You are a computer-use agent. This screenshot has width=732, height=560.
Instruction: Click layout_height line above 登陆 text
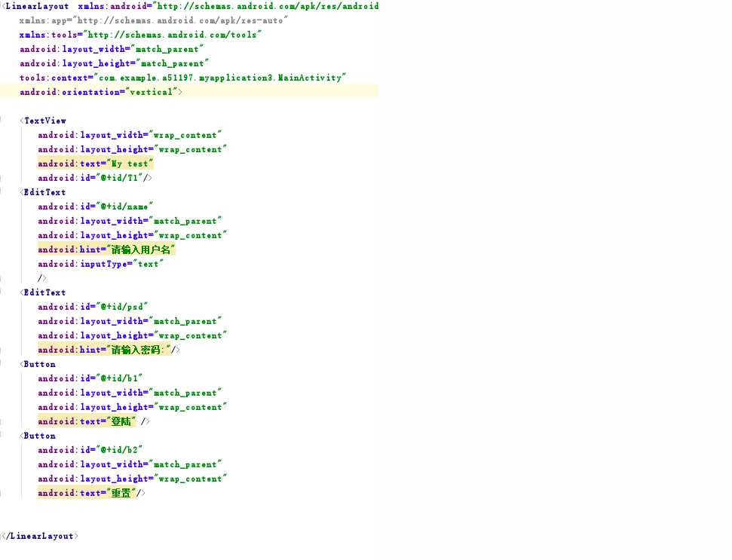[132, 408]
